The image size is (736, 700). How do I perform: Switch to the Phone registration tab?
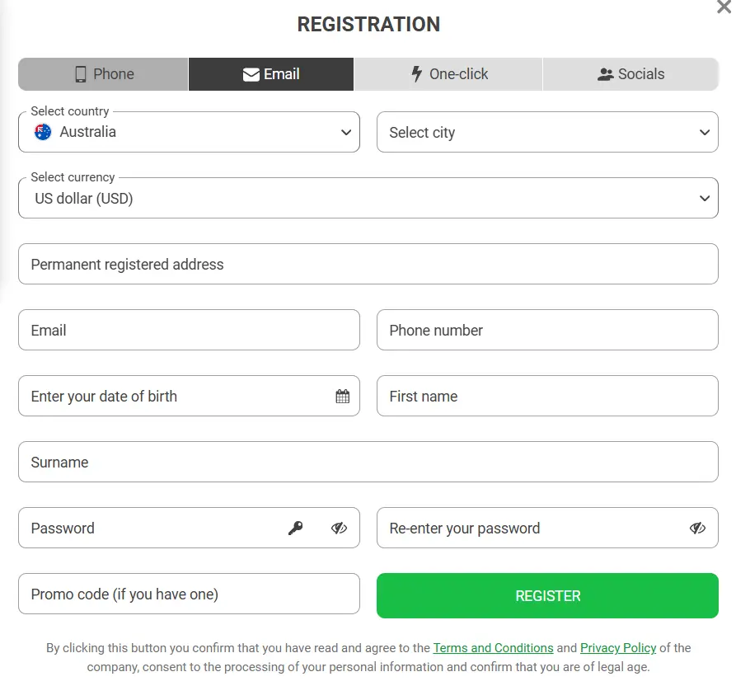pos(104,74)
